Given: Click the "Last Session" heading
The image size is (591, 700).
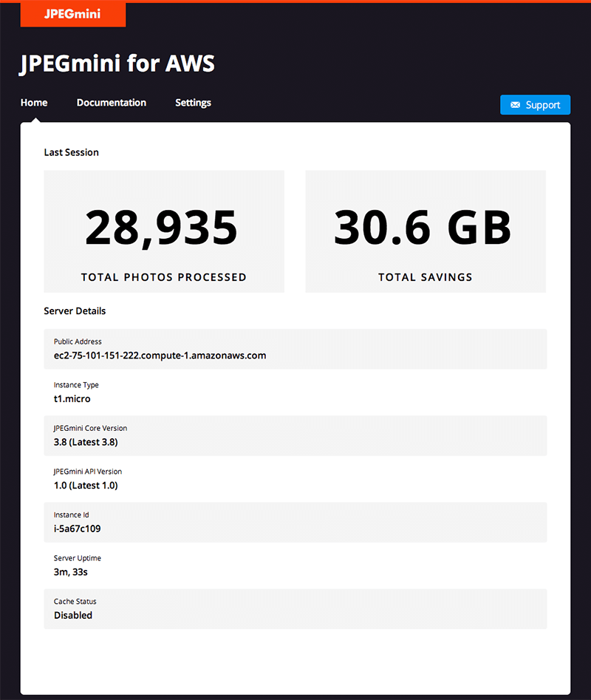Looking at the screenshot, I should click(x=72, y=152).
